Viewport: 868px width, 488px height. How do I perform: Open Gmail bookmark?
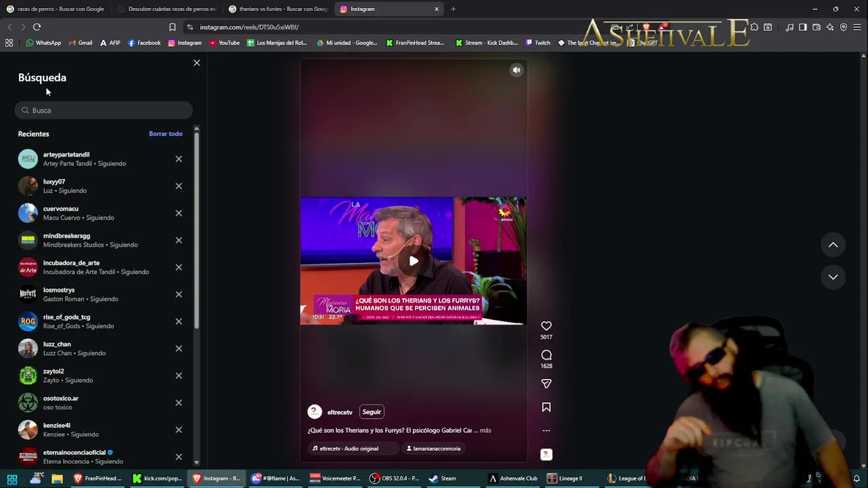pyautogui.click(x=80, y=43)
